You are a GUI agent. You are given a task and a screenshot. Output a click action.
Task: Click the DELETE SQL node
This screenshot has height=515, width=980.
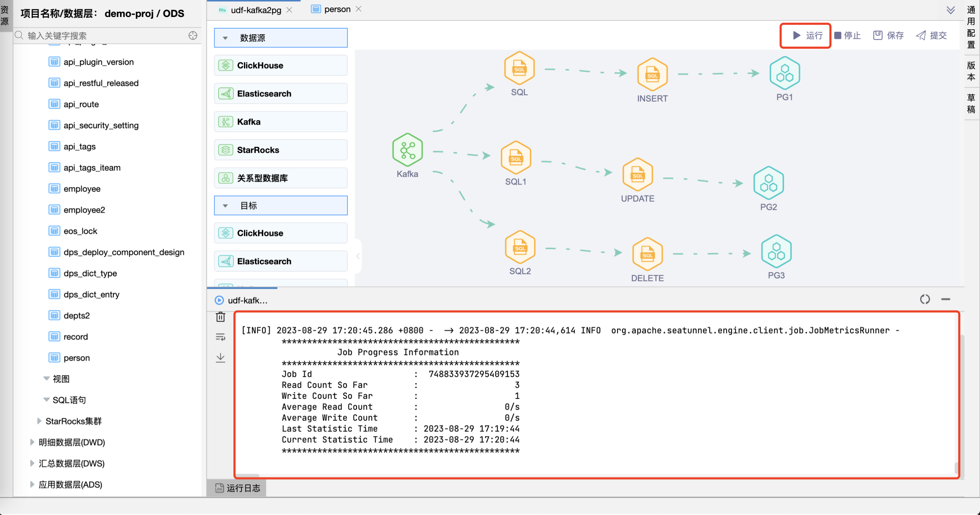647,254
